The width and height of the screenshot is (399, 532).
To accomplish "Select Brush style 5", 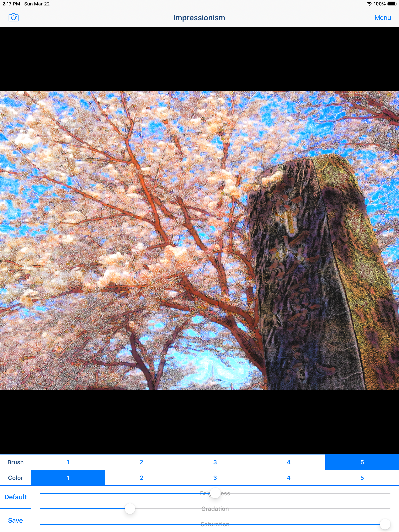I will click(x=362, y=462).
